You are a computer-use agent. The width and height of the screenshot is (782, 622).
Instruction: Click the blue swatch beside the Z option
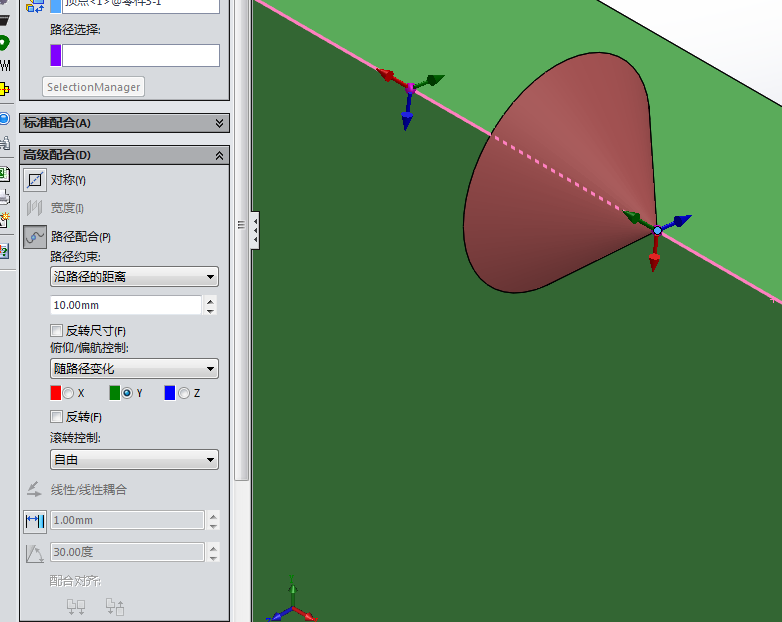pos(170,393)
